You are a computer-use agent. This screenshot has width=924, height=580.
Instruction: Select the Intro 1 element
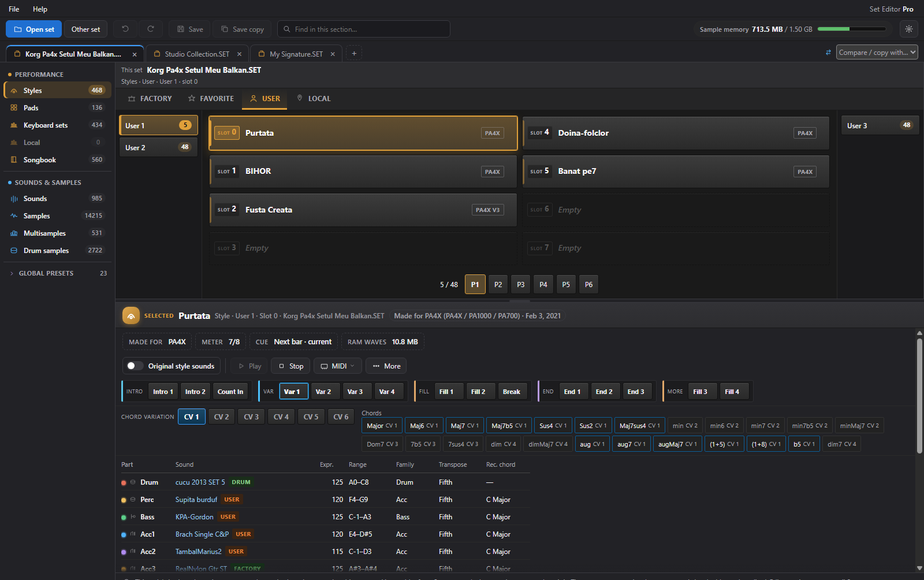point(163,392)
